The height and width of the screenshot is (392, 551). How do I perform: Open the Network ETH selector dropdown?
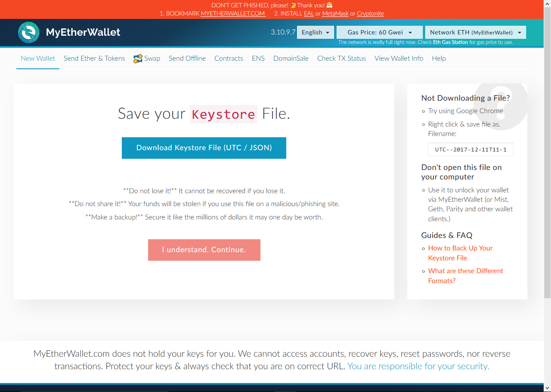click(475, 32)
